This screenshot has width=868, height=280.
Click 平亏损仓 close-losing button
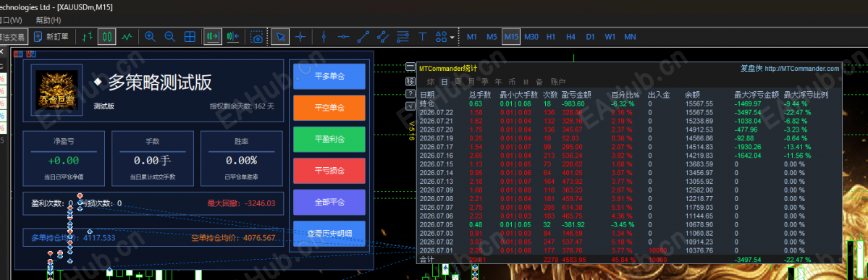pos(329,171)
